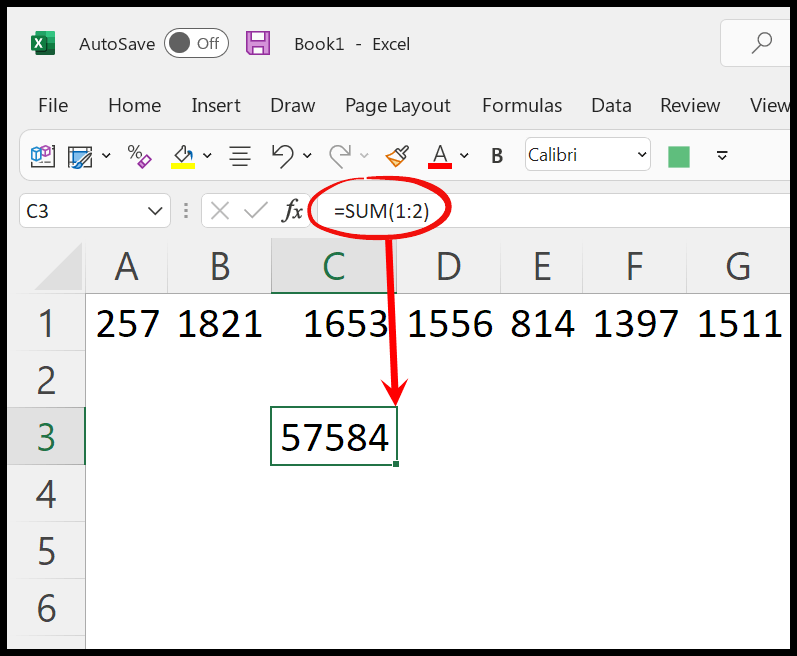Viewport: 797px width, 656px height.
Task: Click the formula bar Cancel X icon
Action: (220, 210)
